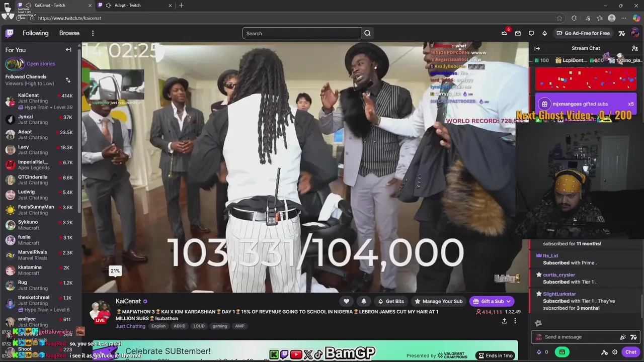Sort followed channels by viewers
Image resolution: width=644 pixels, height=362 pixels.
pyautogui.click(x=68, y=80)
